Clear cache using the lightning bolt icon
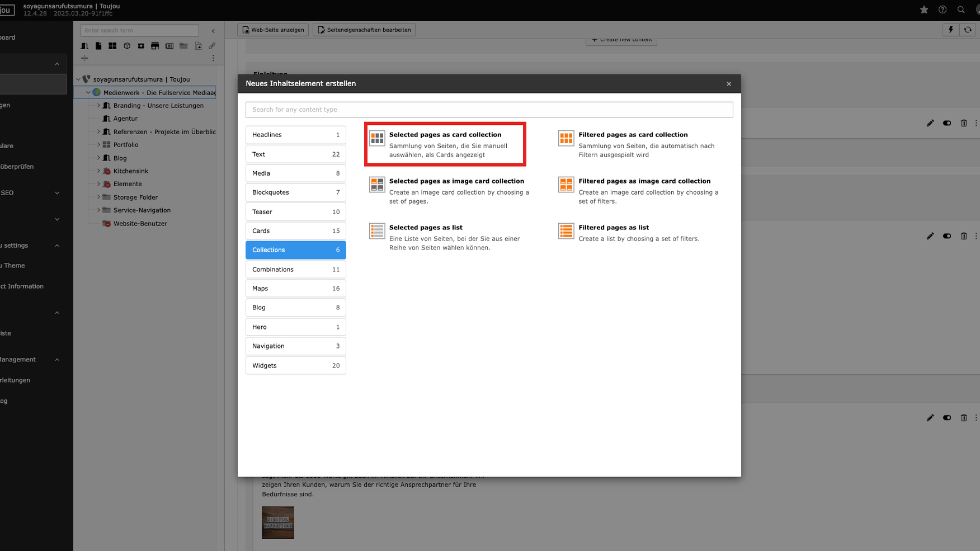 pos(950,30)
